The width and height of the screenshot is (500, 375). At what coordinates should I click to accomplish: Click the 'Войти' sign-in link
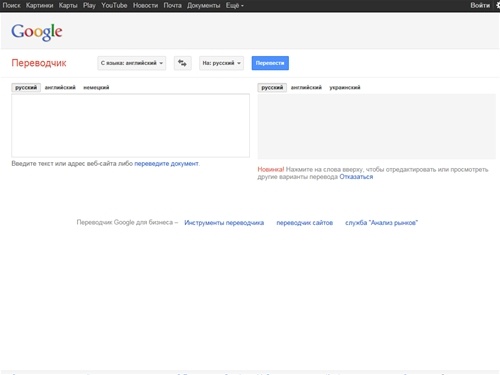(x=480, y=6)
